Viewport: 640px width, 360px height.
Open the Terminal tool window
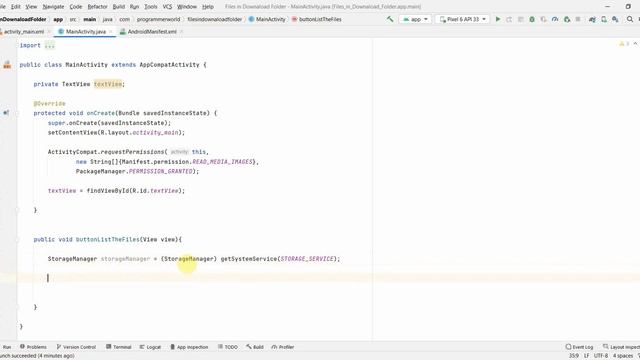click(118, 347)
